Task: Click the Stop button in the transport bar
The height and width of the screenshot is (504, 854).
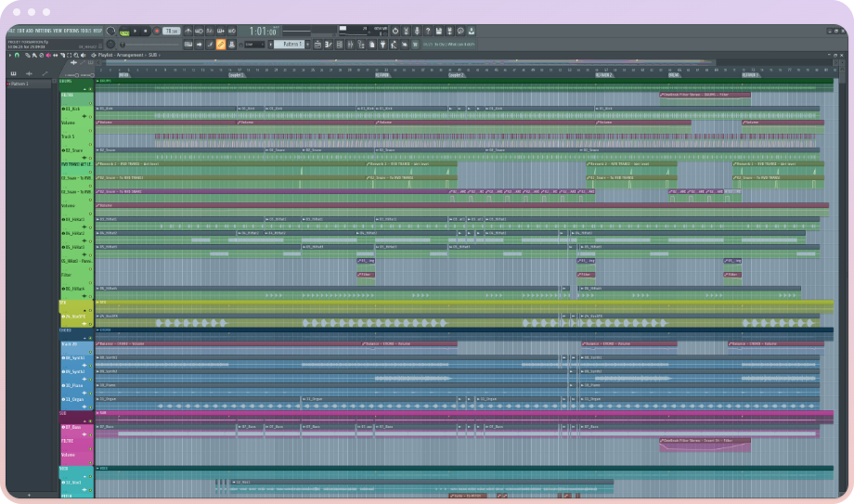Action: (145, 31)
